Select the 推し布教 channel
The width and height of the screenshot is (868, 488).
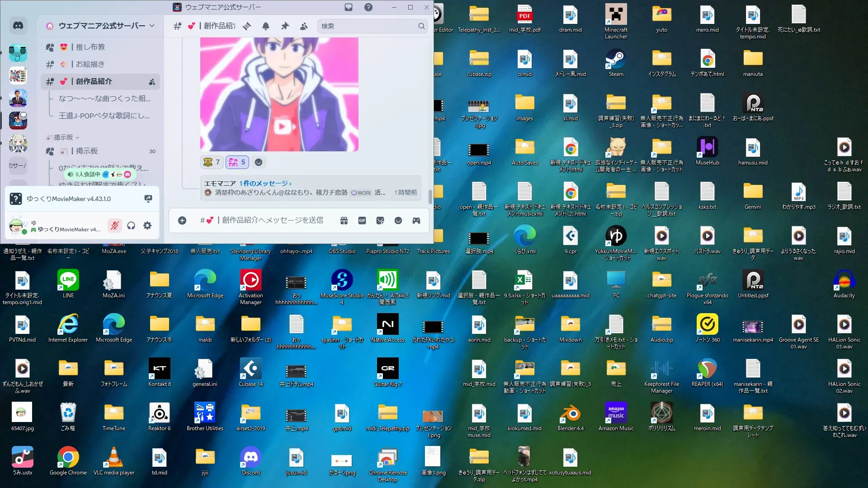pyautogui.click(x=90, y=47)
